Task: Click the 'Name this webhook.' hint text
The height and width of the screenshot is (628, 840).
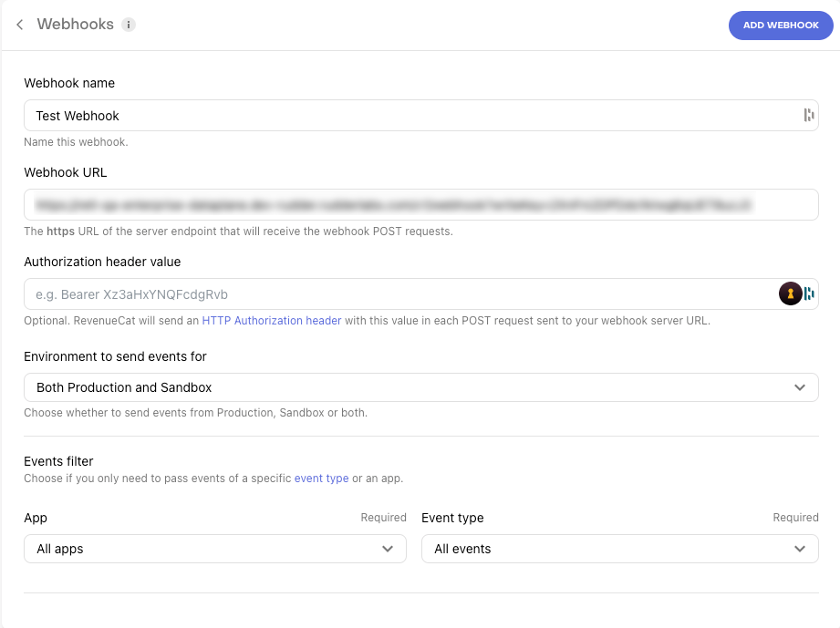Action: tap(76, 142)
